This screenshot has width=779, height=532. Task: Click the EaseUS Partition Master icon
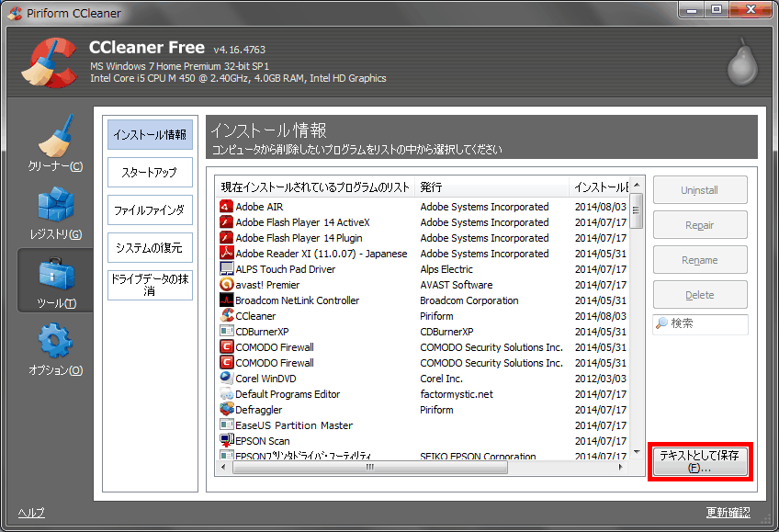click(x=227, y=425)
